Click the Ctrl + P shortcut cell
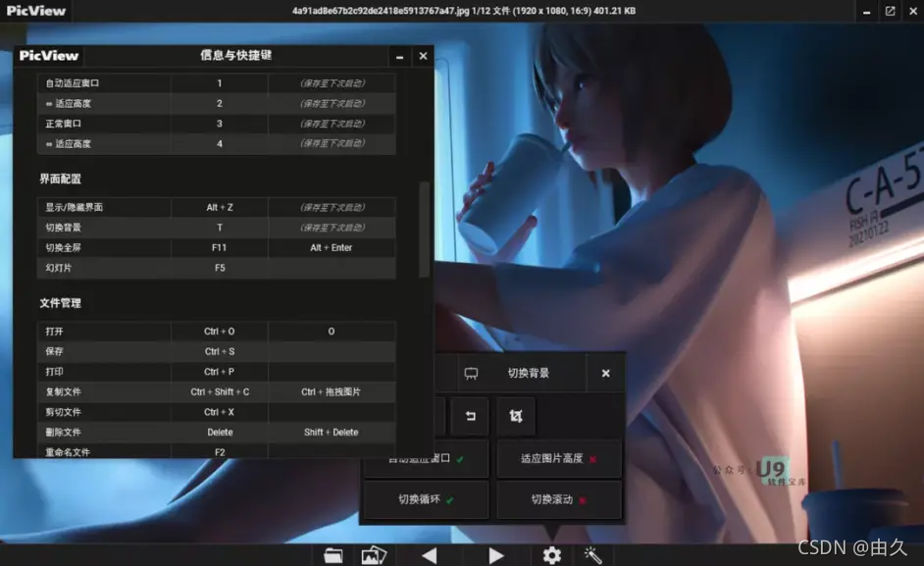Image resolution: width=924 pixels, height=566 pixels. (x=219, y=372)
